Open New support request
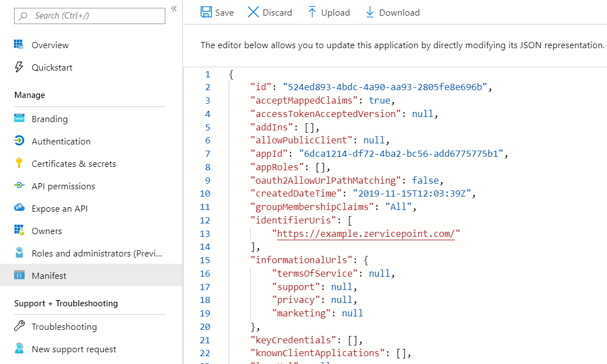 pyautogui.click(x=73, y=349)
